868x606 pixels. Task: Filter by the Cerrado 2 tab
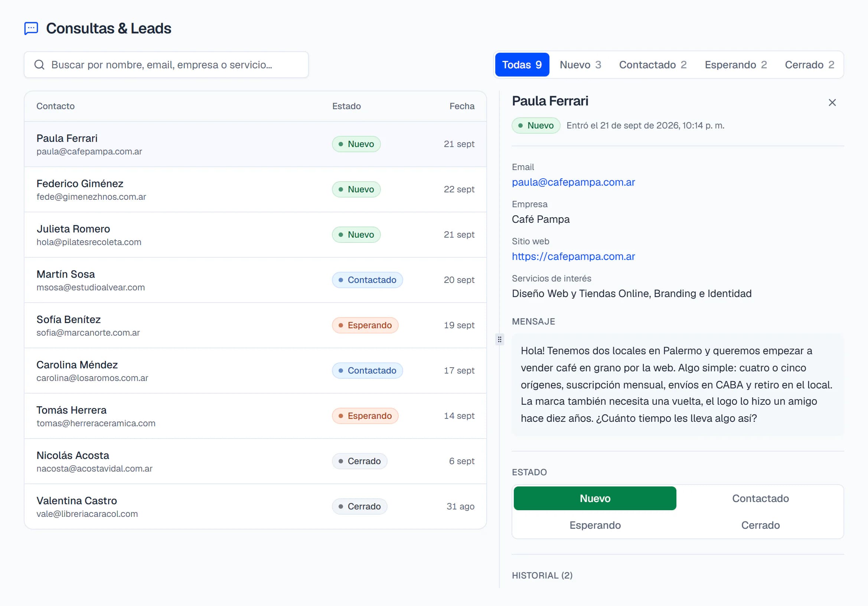click(x=809, y=65)
